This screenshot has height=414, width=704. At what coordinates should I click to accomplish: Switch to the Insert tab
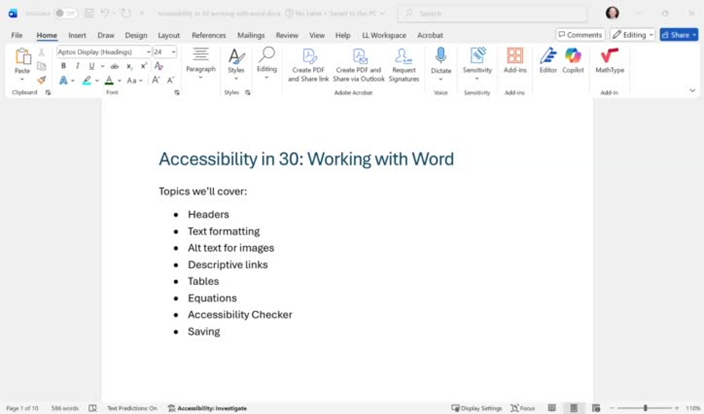[77, 35]
